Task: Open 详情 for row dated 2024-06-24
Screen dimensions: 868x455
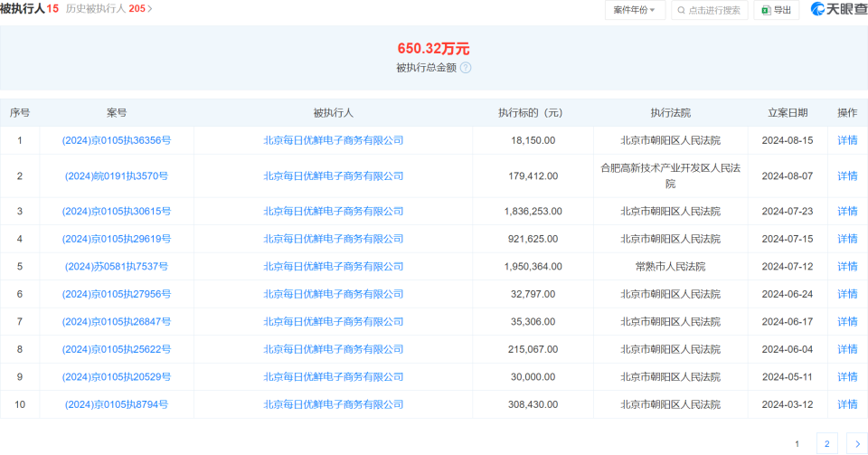Action: pos(847,295)
